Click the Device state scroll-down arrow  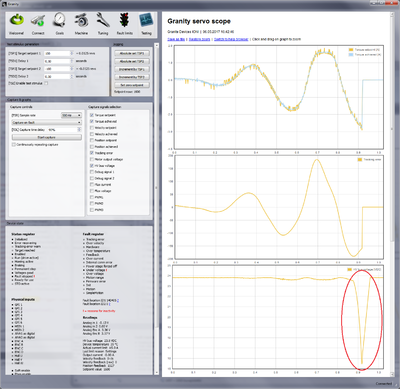click(157, 372)
